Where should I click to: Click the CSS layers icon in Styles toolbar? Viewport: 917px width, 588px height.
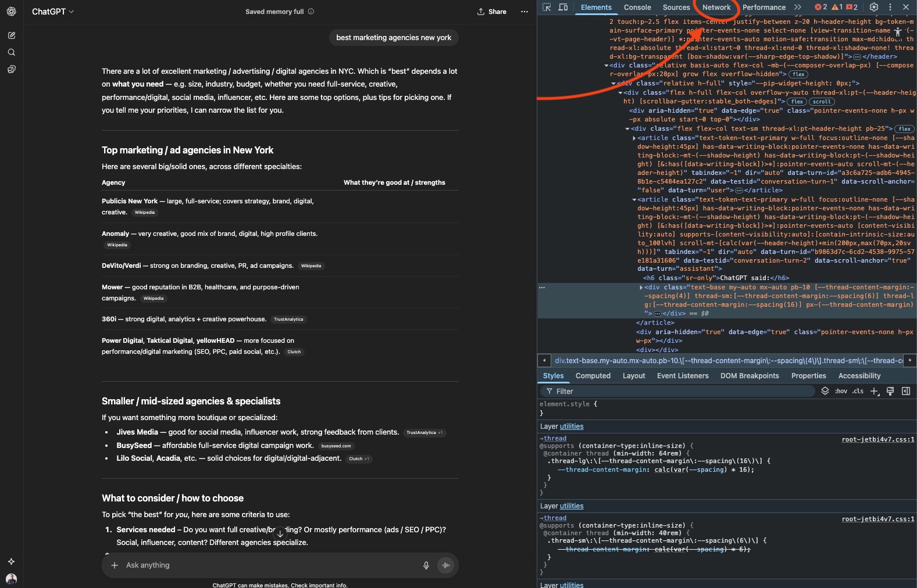[x=825, y=391]
